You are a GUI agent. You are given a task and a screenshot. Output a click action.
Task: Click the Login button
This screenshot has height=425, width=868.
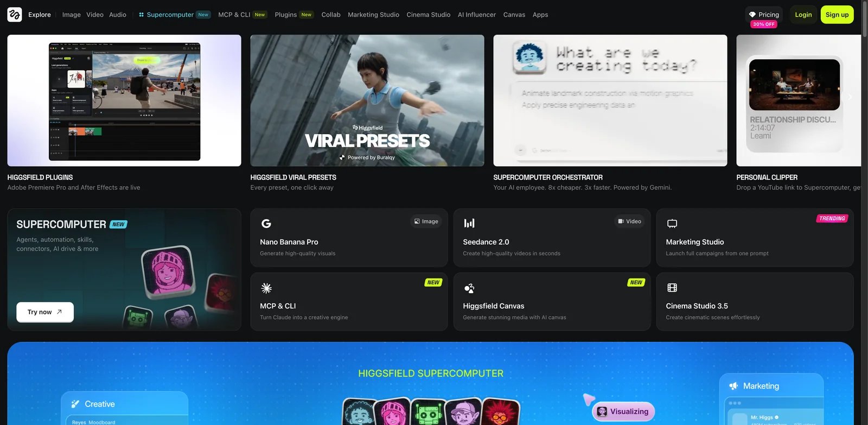(803, 15)
